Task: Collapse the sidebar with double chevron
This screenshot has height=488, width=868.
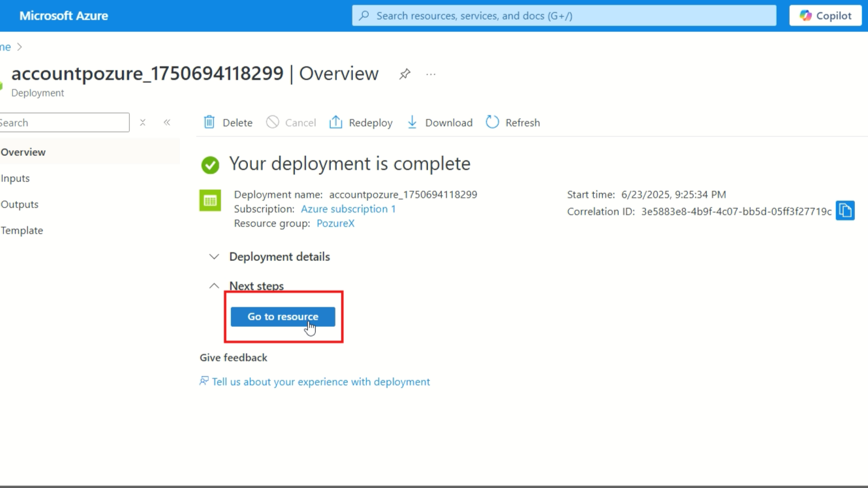Action: point(167,123)
